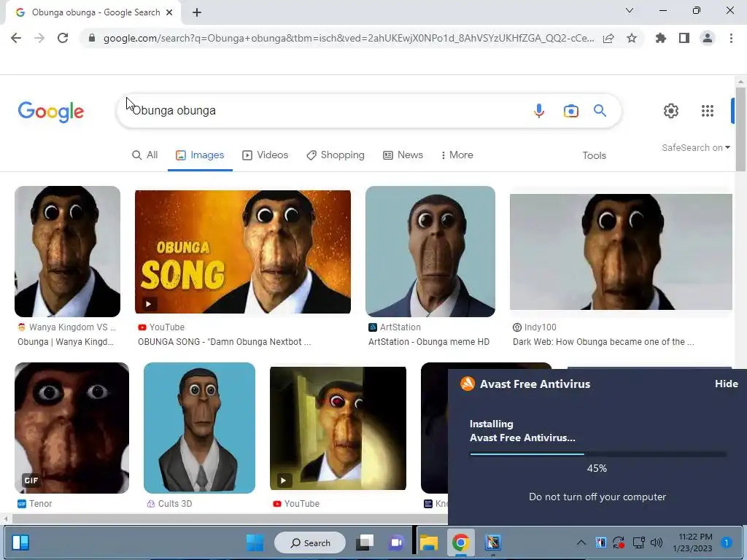
Task: Close the Obunga obunga search tab
Action: pyautogui.click(x=169, y=12)
